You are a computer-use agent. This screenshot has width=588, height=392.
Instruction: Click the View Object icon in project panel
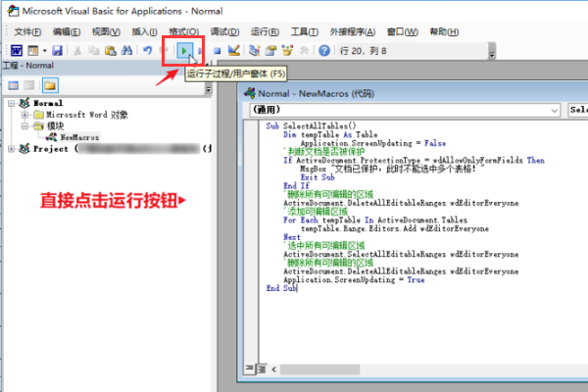pos(29,85)
